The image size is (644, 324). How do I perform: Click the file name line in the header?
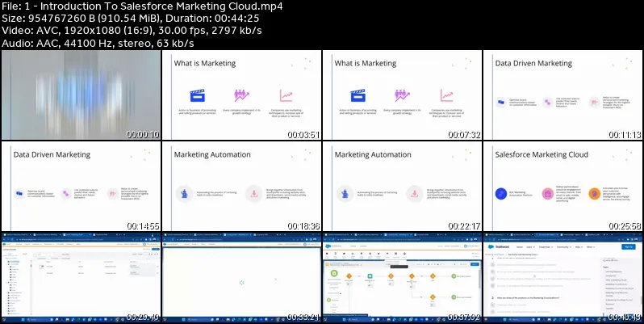tap(142, 6)
